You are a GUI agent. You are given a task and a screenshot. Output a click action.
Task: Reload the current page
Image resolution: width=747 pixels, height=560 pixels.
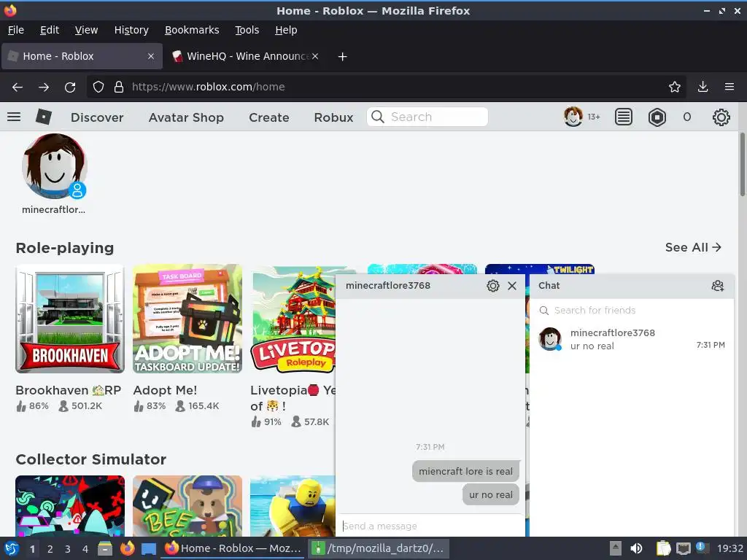[x=70, y=87]
